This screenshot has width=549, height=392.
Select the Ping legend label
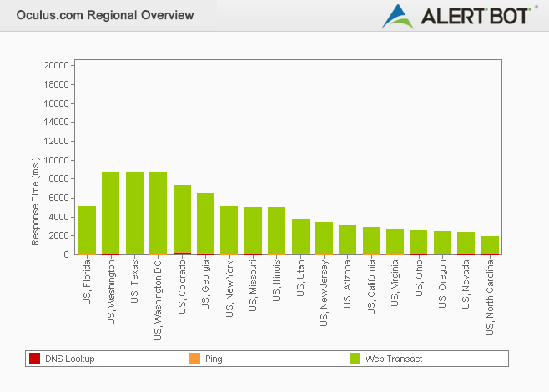(x=214, y=359)
